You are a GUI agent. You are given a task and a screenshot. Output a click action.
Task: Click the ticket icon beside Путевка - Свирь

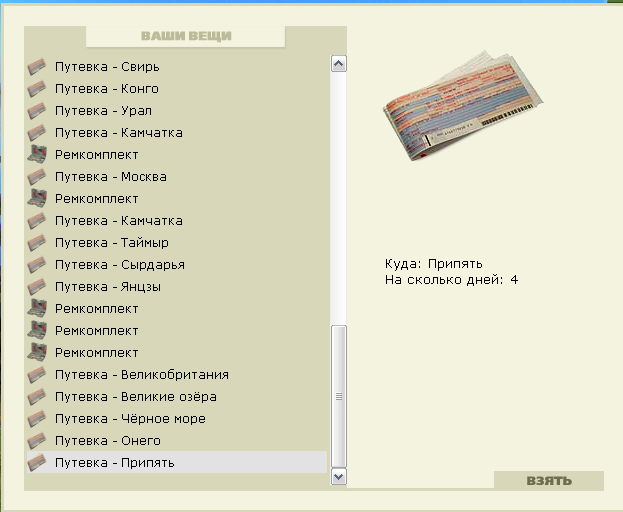click(37, 67)
